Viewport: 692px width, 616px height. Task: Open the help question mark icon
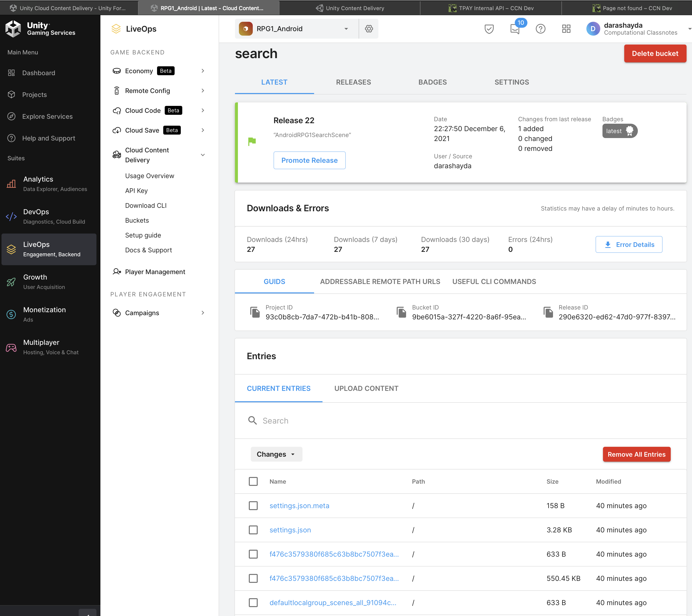[x=540, y=29]
